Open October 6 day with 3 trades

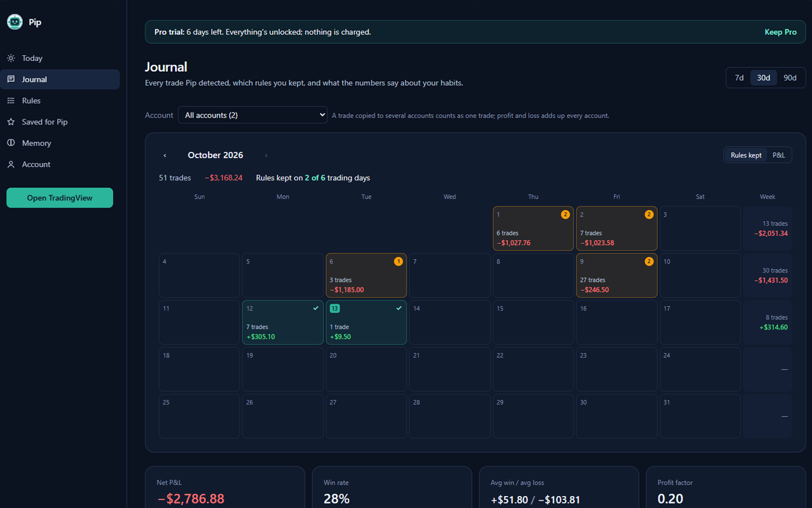coord(366,276)
